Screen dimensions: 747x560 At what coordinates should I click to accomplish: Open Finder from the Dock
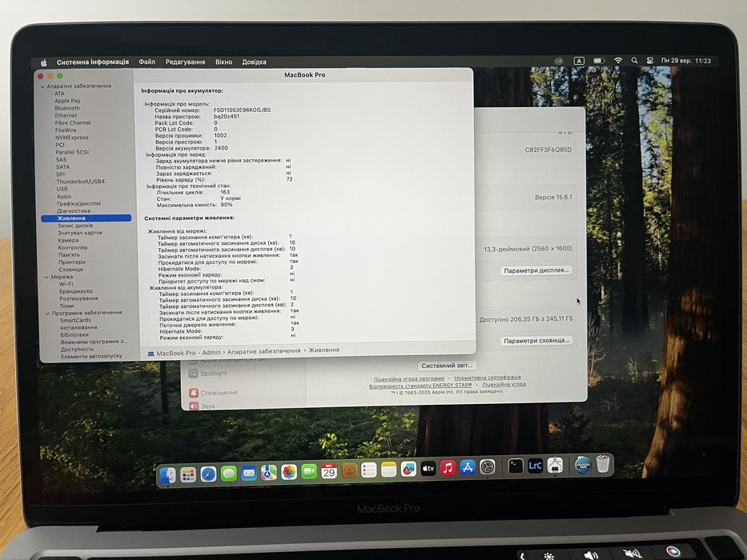167,474
